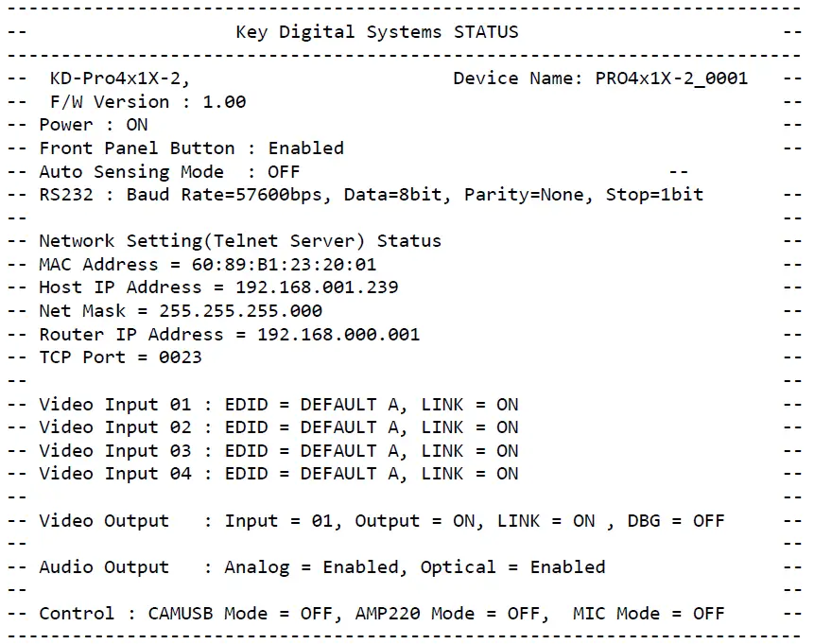Click the Power ON status line
This screenshot has height=644, width=814.
(x=93, y=125)
